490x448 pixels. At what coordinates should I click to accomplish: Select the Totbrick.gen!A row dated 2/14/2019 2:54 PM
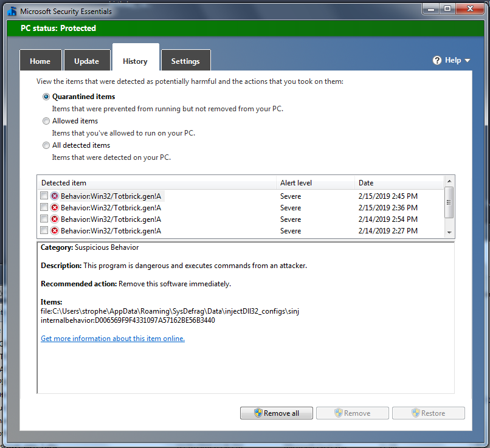click(x=241, y=219)
